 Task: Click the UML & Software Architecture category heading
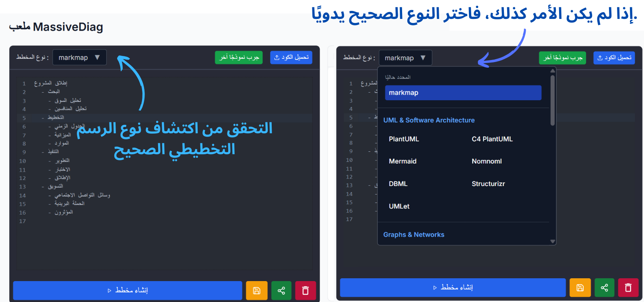click(x=429, y=120)
